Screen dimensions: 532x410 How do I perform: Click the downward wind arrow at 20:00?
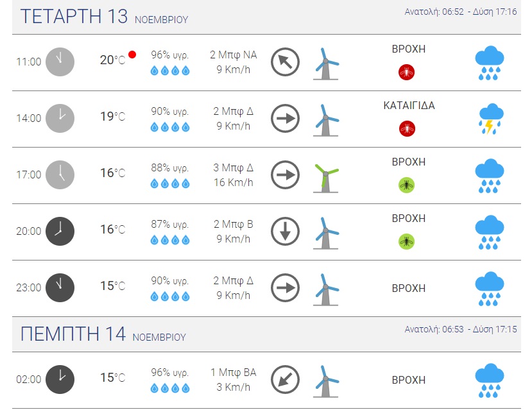click(x=286, y=231)
